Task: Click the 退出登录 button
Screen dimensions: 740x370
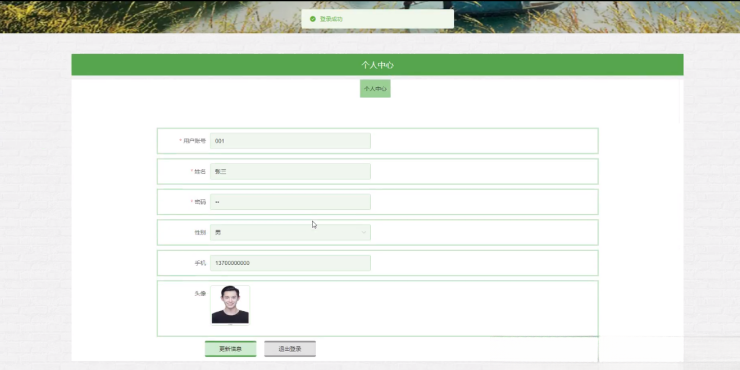Action: coord(290,349)
